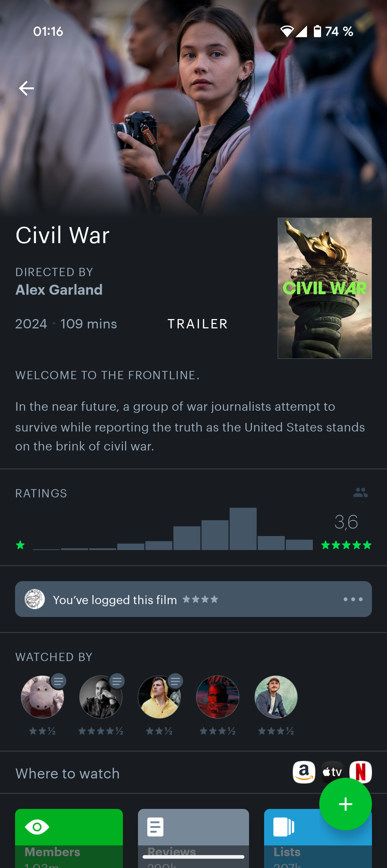Tap the back arrow icon
The image size is (387, 868).
pyautogui.click(x=26, y=88)
